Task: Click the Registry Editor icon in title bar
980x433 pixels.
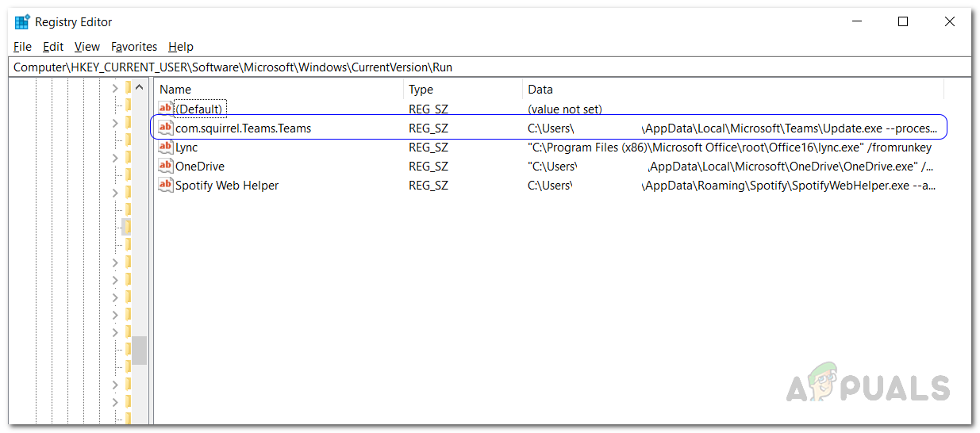Action: coord(21,22)
